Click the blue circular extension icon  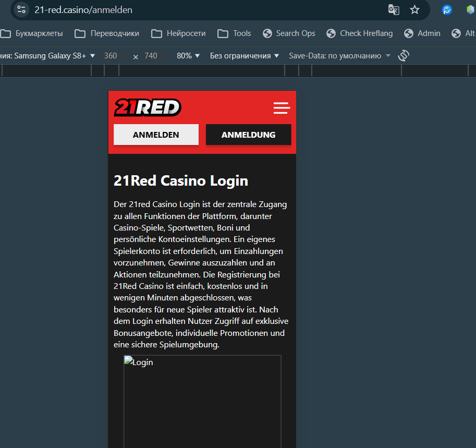447,10
